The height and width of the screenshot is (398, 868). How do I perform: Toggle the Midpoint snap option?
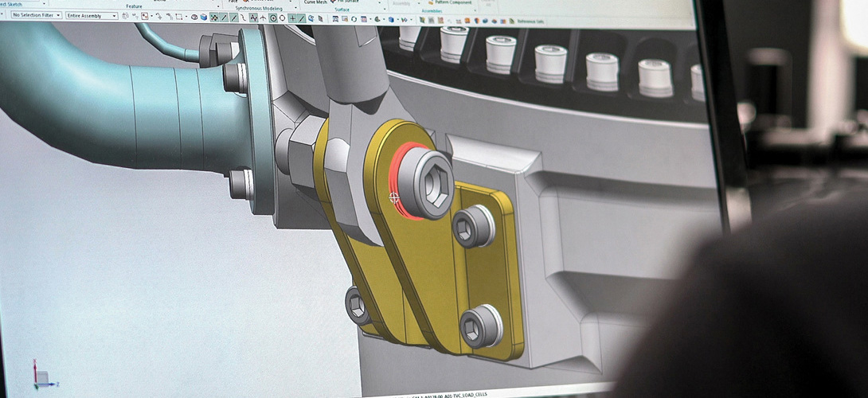[234, 18]
